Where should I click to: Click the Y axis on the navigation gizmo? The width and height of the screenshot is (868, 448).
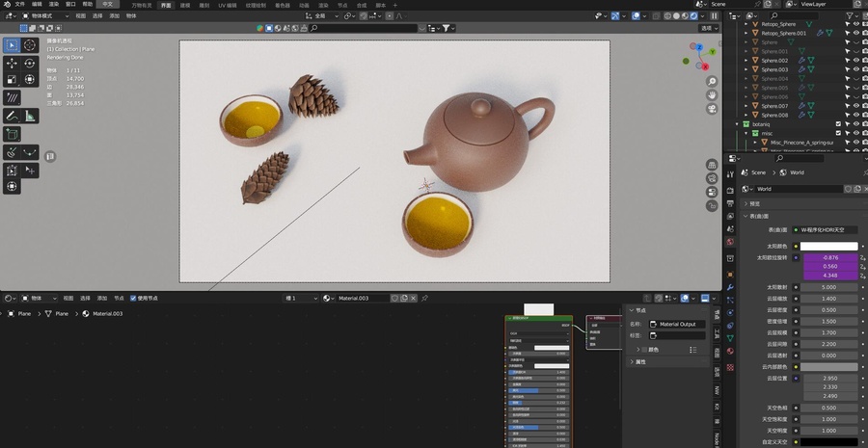[712, 51]
